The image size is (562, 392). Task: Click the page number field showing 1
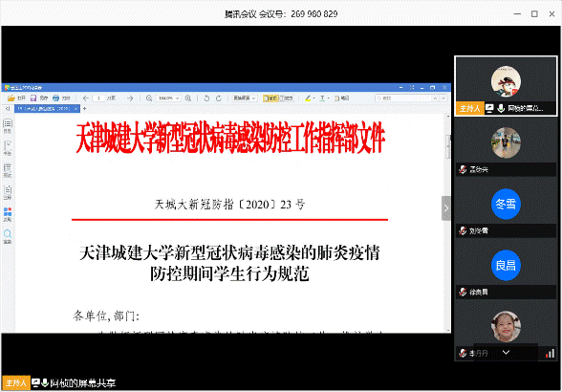tap(99, 98)
